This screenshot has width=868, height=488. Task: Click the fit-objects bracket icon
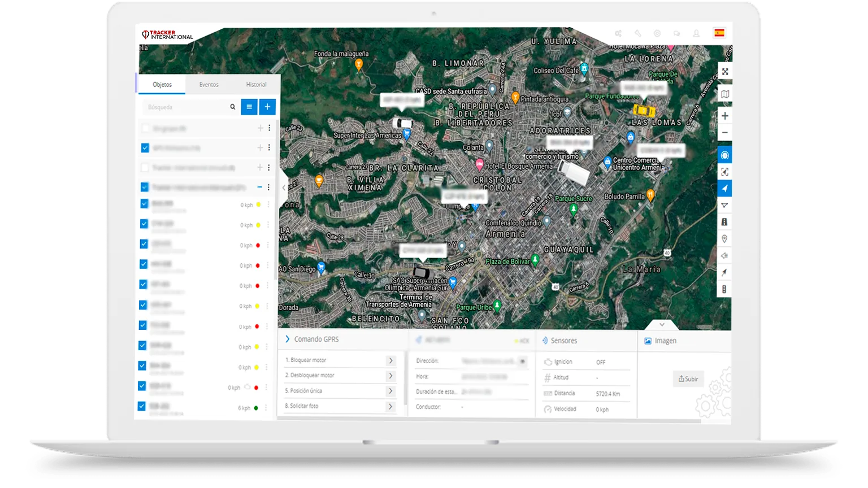[724, 172]
